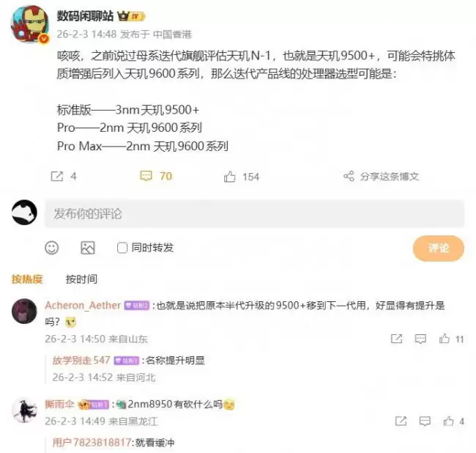
Task: Like the main post with thumbs-up icon
Action: (229, 177)
